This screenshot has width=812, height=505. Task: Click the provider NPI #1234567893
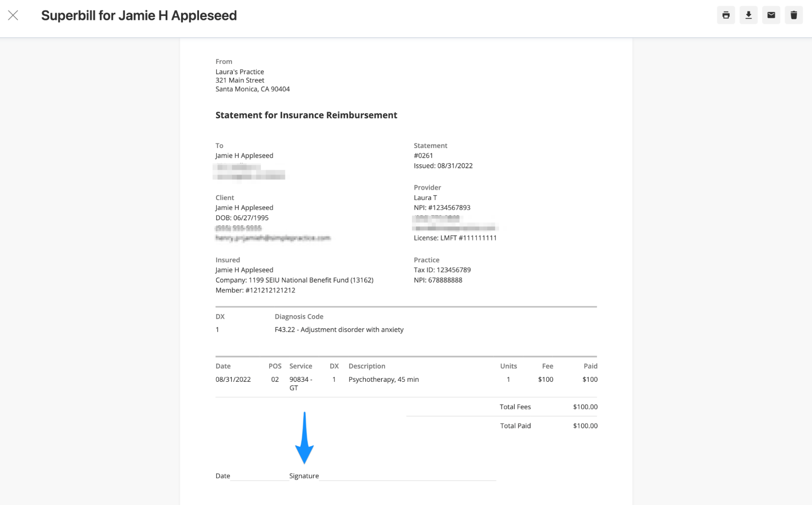tap(441, 207)
